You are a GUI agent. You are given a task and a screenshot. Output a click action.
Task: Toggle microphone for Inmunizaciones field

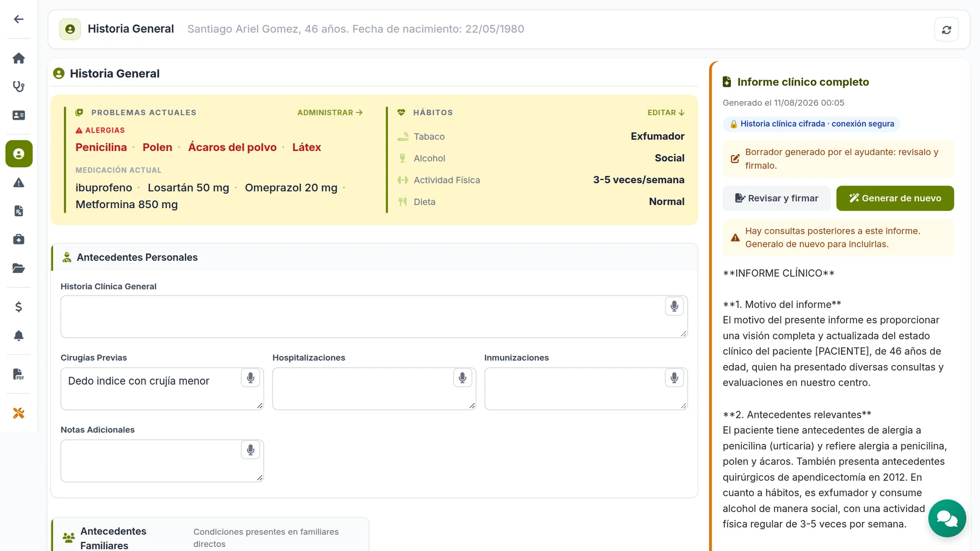674,378
